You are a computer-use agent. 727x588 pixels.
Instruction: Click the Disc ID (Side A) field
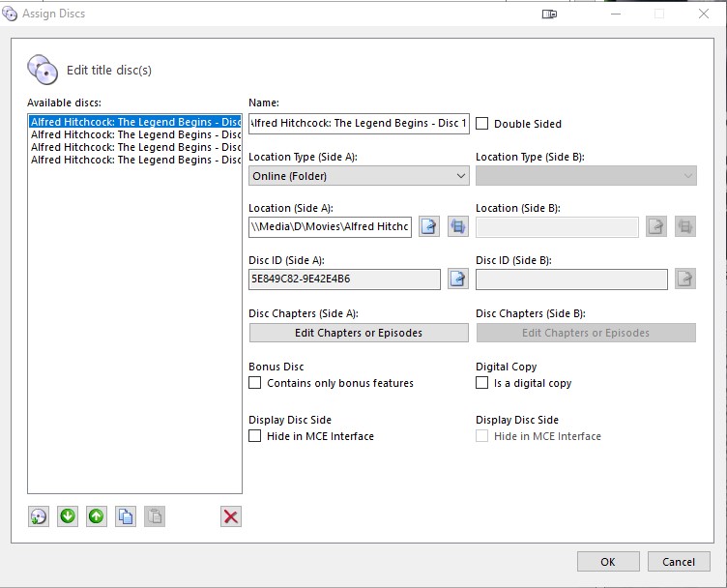click(x=344, y=279)
